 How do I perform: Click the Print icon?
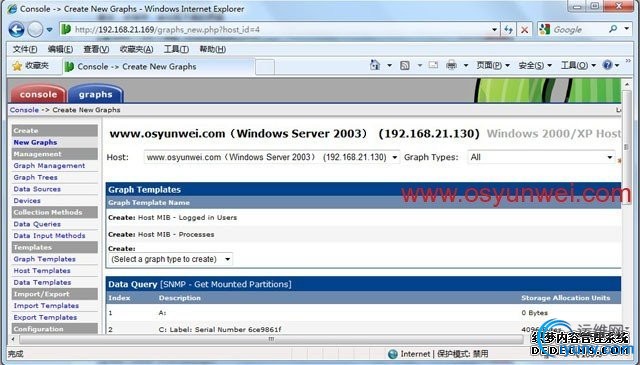point(451,65)
